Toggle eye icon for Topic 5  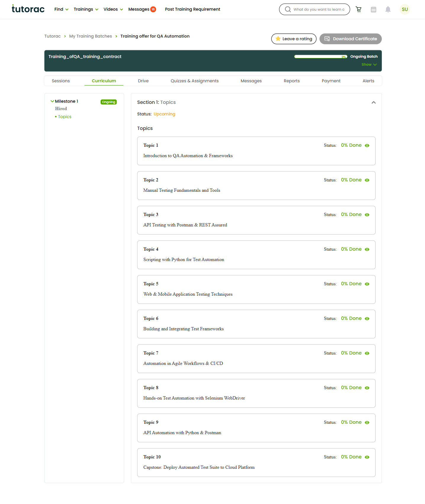point(367,284)
